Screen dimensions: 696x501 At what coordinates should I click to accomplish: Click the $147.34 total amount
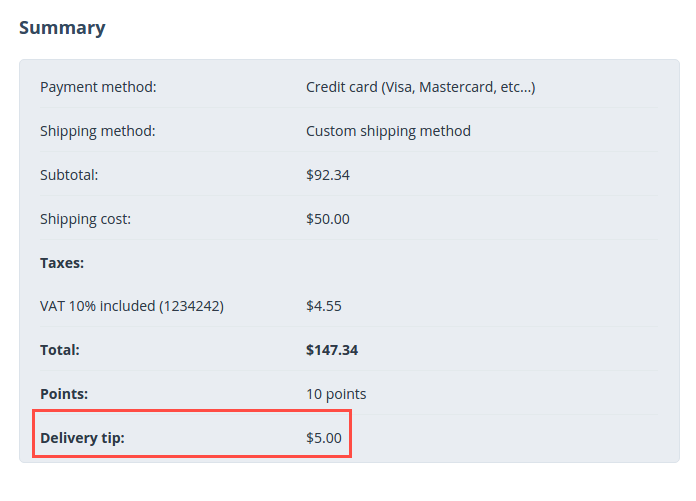pos(332,350)
